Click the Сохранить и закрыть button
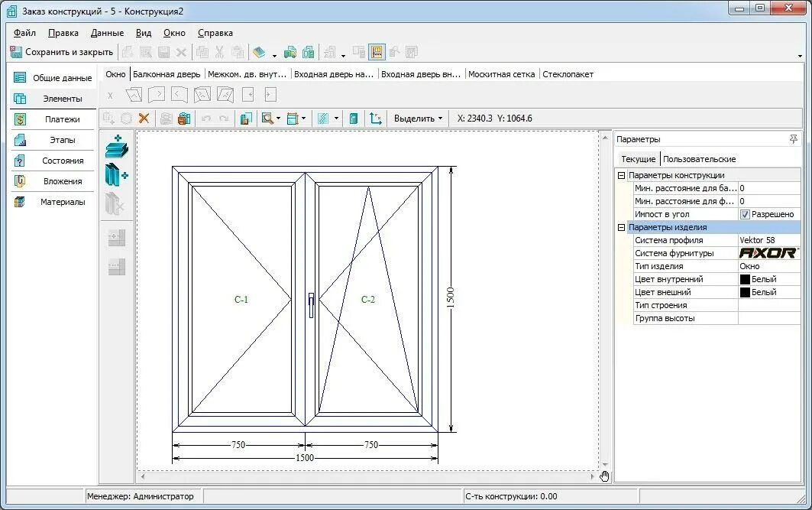This screenshot has height=510, width=812. [62, 52]
